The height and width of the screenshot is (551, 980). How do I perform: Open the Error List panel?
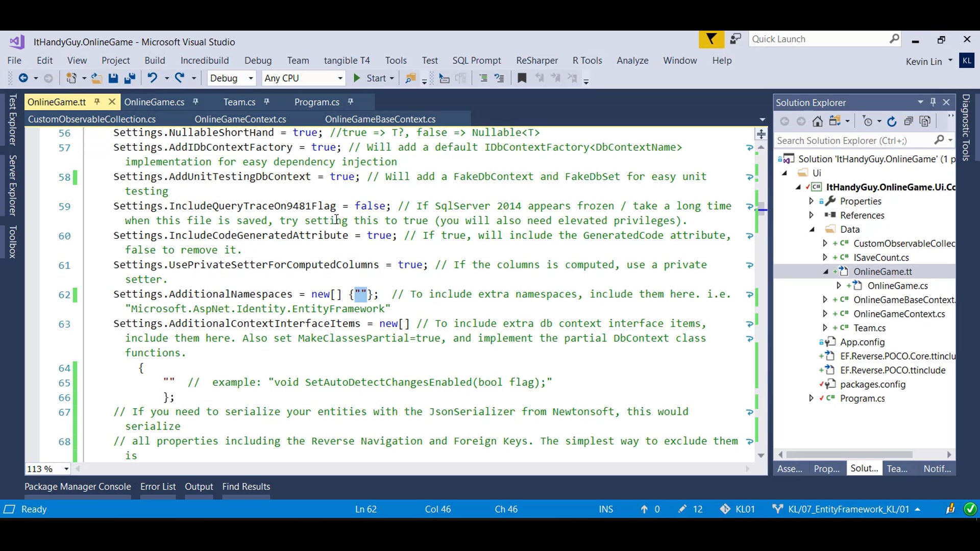point(157,486)
